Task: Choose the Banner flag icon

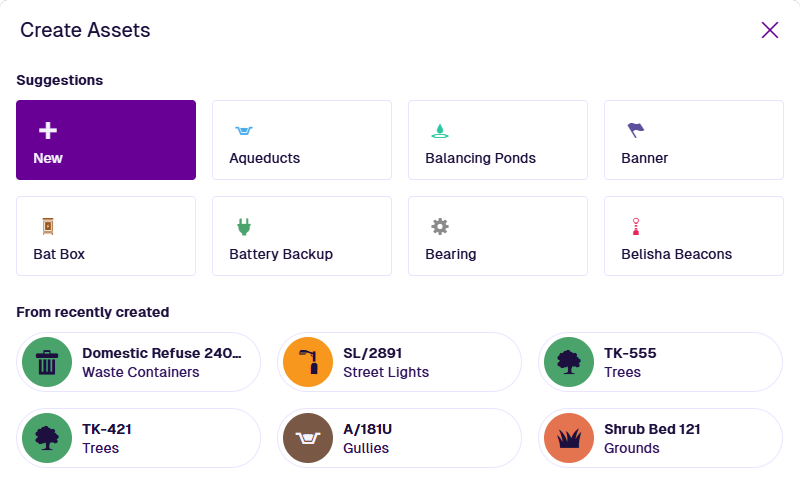Action: click(x=635, y=130)
